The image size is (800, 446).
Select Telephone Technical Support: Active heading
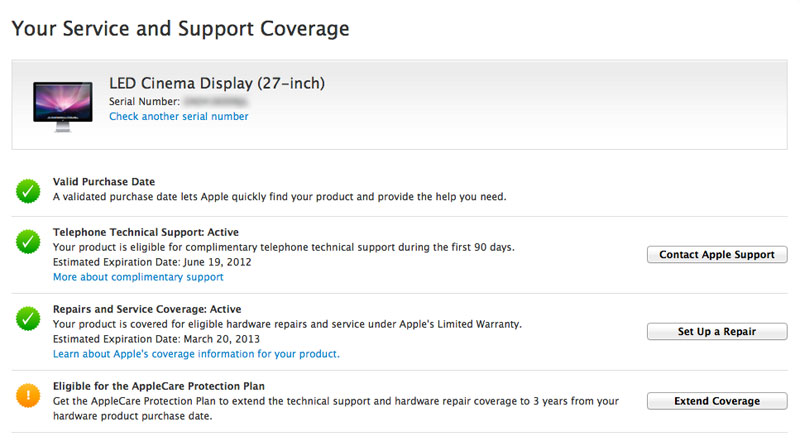click(146, 232)
